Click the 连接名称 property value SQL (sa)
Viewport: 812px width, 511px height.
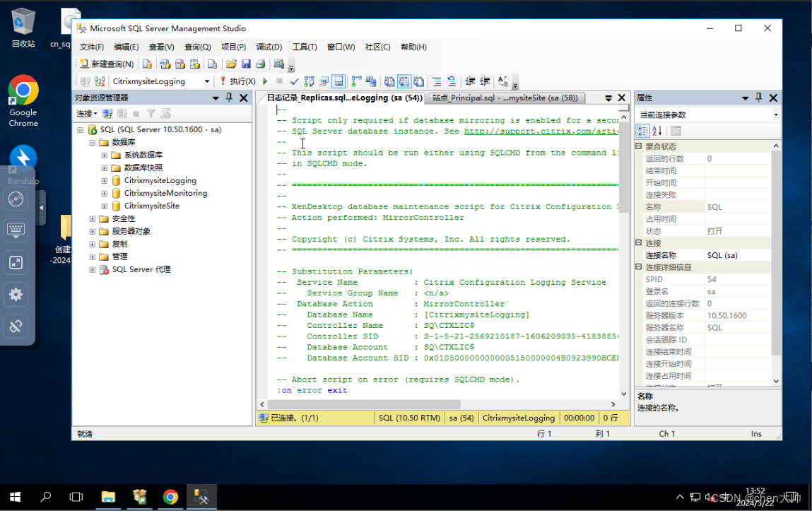[x=722, y=255]
